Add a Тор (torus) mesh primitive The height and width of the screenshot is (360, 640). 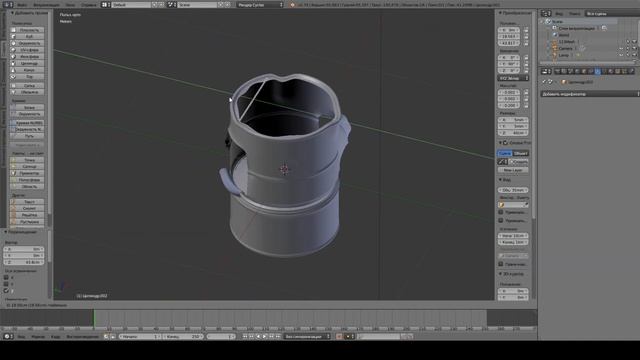pos(27,77)
